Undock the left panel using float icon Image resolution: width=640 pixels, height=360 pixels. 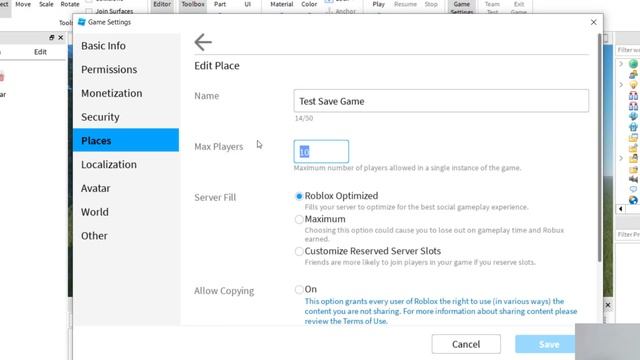click(51, 38)
